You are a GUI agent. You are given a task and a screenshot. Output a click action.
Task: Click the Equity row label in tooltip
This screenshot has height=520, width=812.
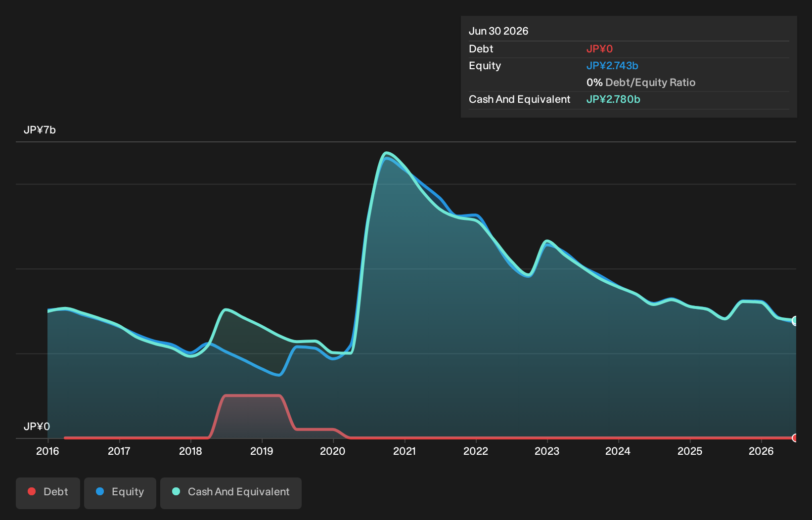(485, 66)
